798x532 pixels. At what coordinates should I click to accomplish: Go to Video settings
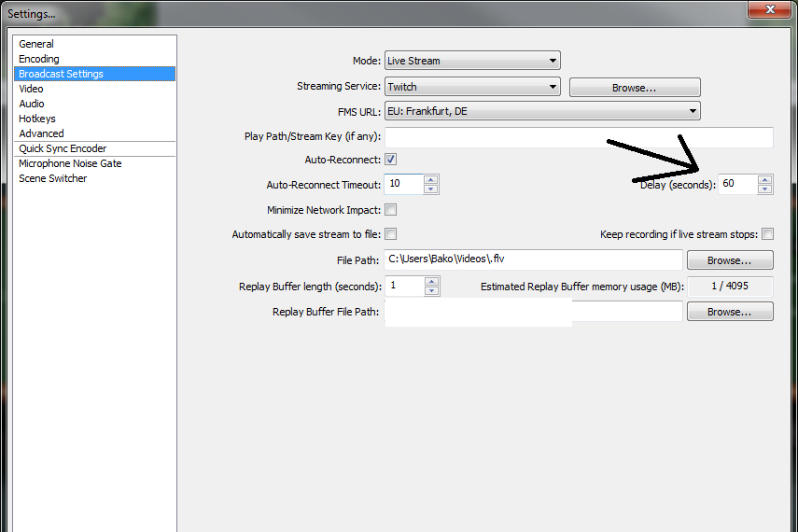point(94,89)
